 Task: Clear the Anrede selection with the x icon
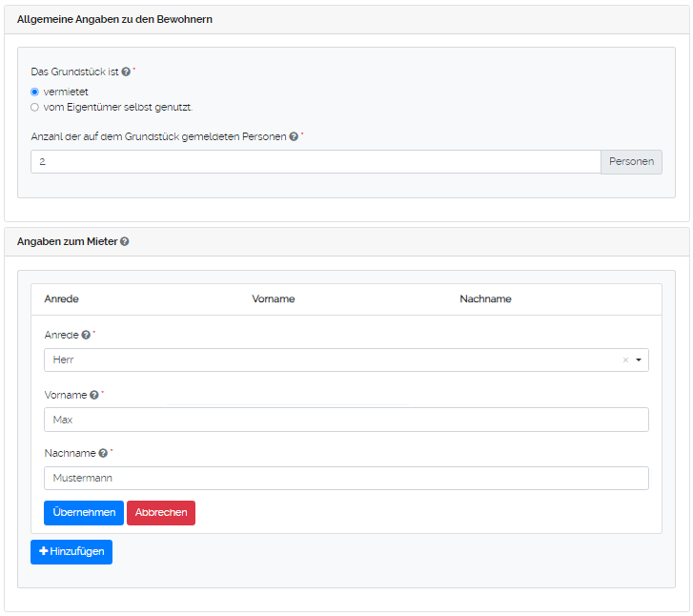tap(625, 360)
